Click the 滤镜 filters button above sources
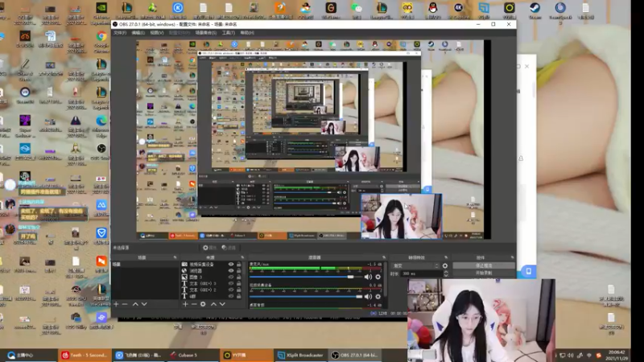This screenshot has height=362, width=644. (x=229, y=248)
